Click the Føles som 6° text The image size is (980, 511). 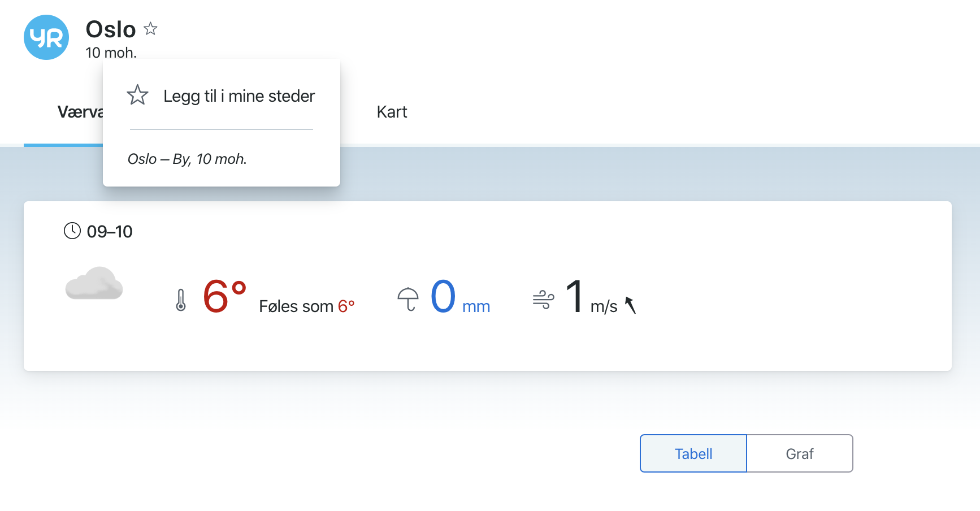point(307,306)
